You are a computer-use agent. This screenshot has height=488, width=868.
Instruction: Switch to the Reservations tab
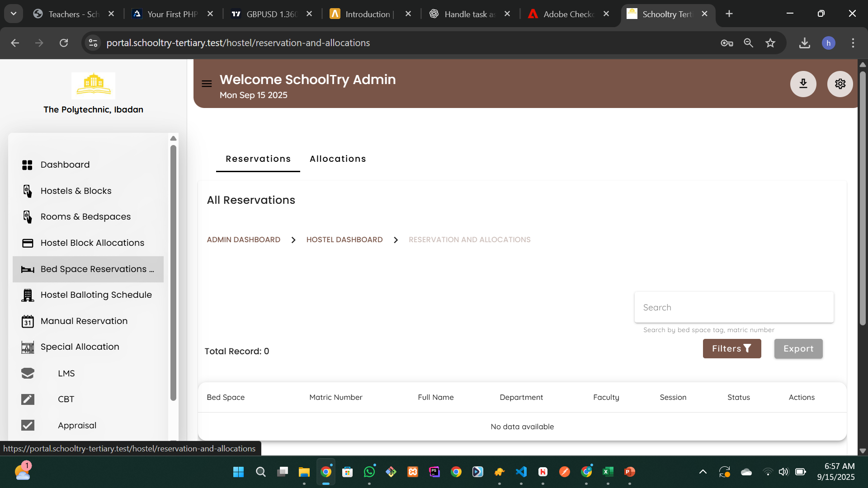[x=258, y=159]
